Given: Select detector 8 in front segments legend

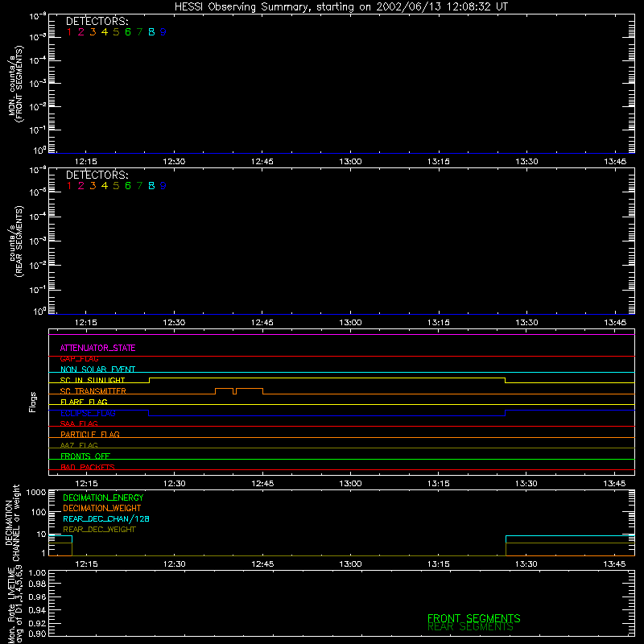Looking at the screenshot, I should tap(151, 32).
